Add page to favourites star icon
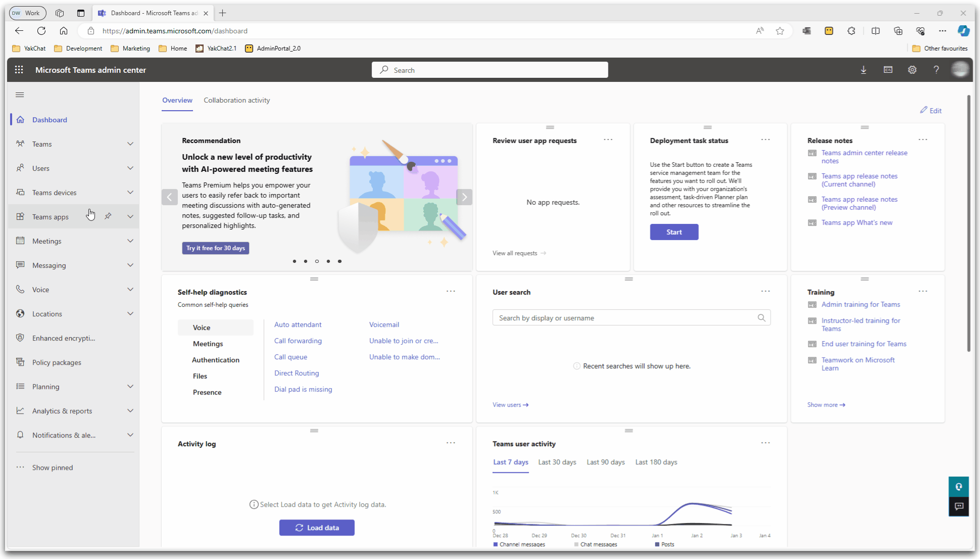The height and width of the screenshot is (559, 980). point(779,31)
